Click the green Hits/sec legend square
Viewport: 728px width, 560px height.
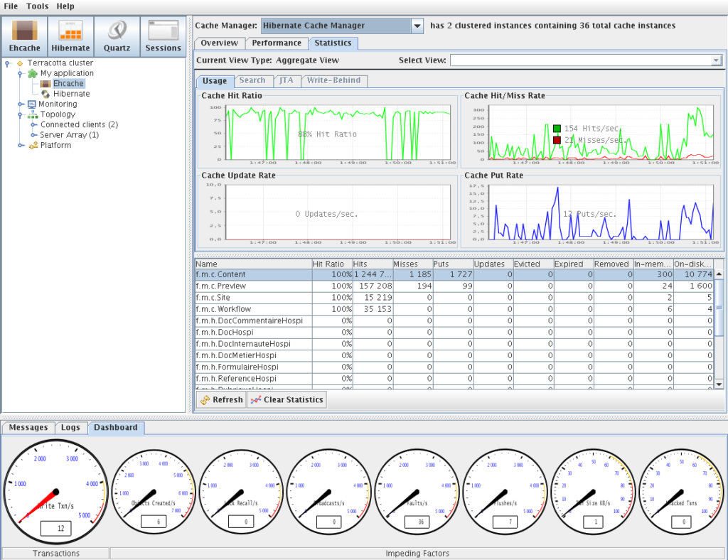[x=557, y=129]
